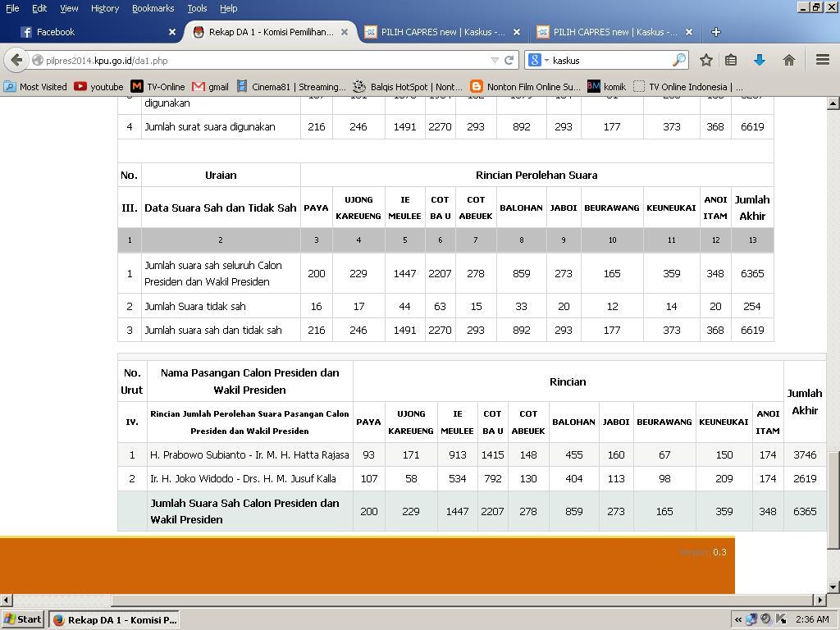Click the search magnifier icon

(x=678, y=60)
